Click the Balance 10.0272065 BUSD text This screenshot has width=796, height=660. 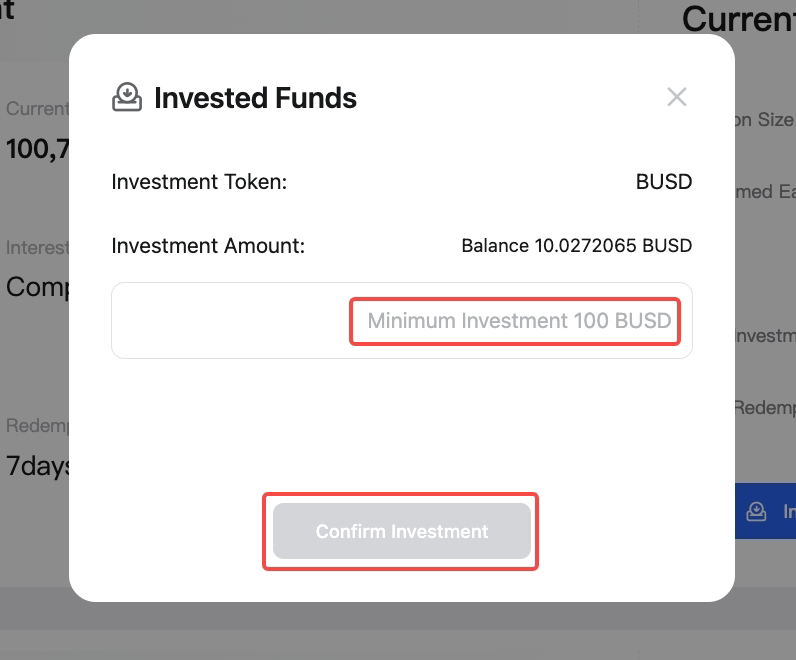coord(576,245)
